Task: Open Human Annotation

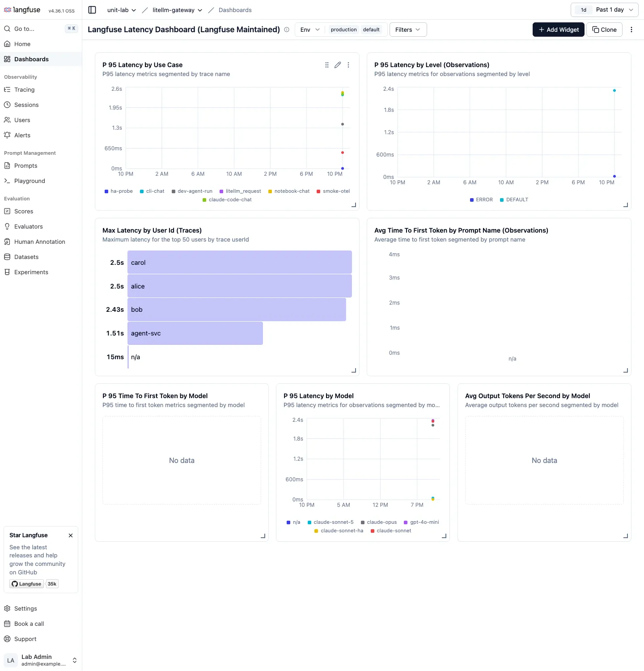Action: point(41,242)
